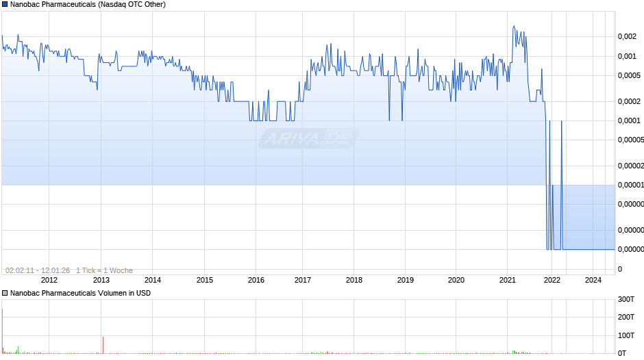Viewport: 644px width, 360px height.
Task: Click the 300T volume axis label
Action: (x=626, y=299)
